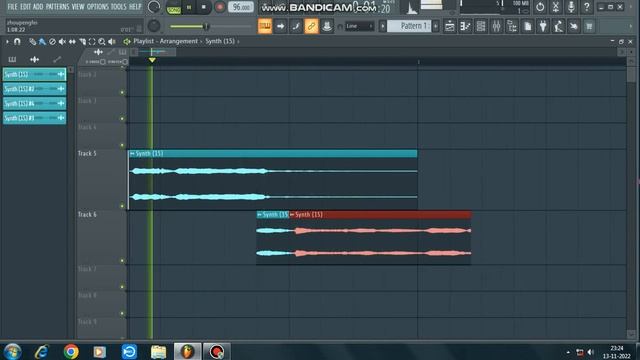The image size is (640, 360).
Task: Click the master volume knob
Action: [154, 7]
